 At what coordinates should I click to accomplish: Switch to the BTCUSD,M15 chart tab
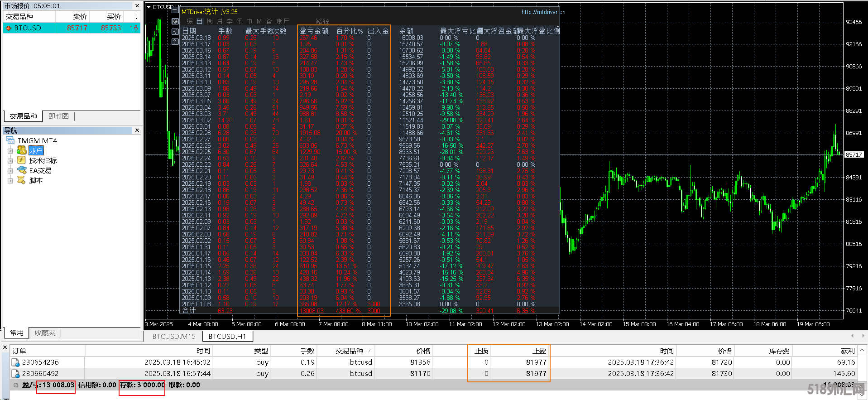point(174,336)
